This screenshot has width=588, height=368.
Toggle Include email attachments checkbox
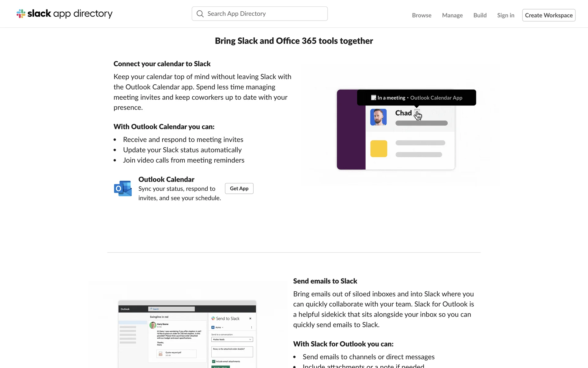click(x=213, y=361)
